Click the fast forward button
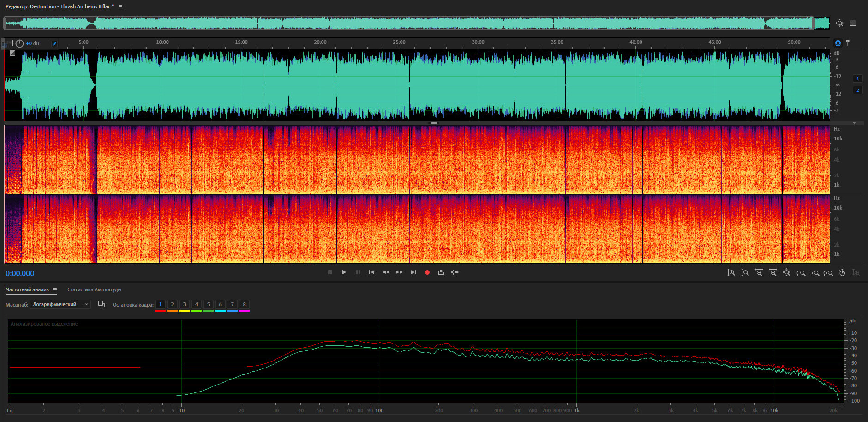868x422 pixels. [x=399, y=272]
